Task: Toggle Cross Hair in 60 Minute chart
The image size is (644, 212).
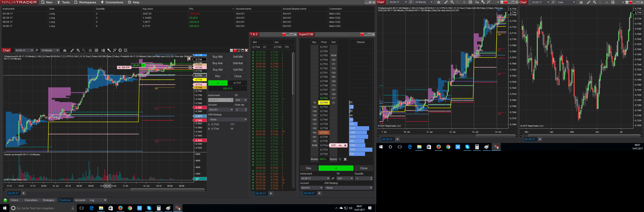Action: (464, 2)
